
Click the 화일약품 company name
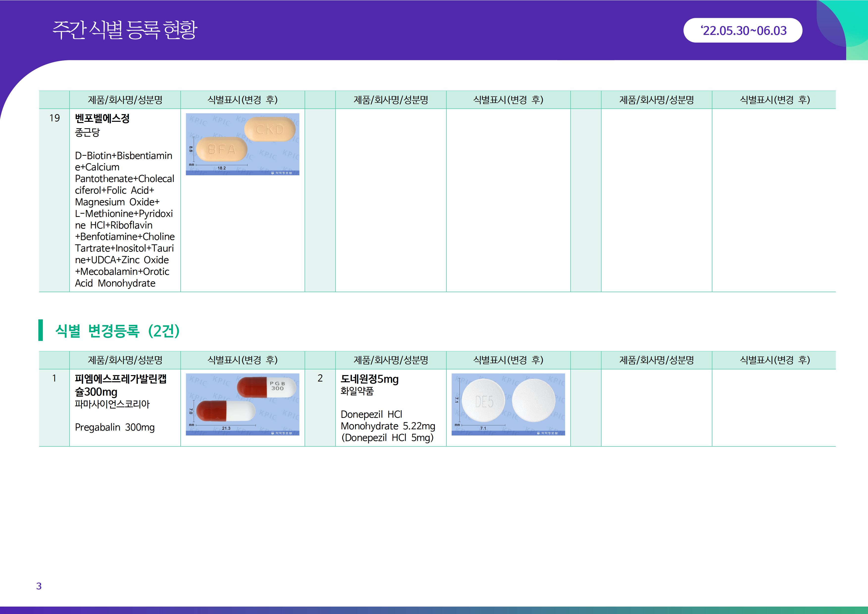point(357,391)
